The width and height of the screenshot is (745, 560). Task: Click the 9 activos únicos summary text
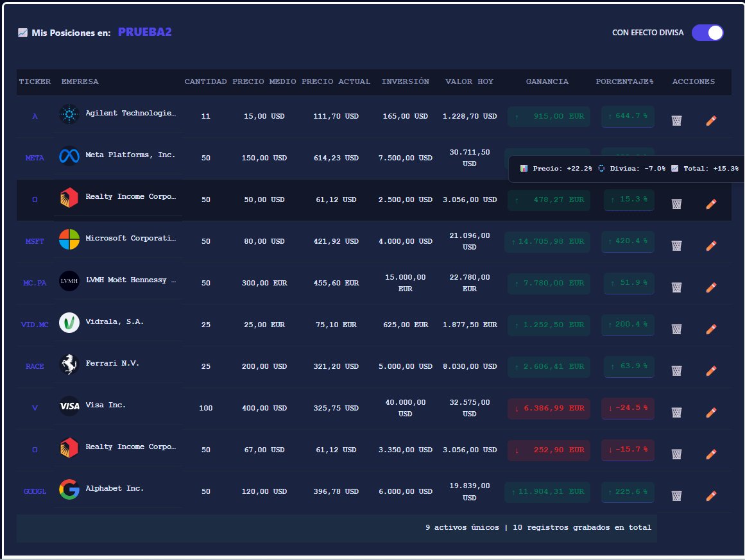pyautogui.click(x=462, y=528)
